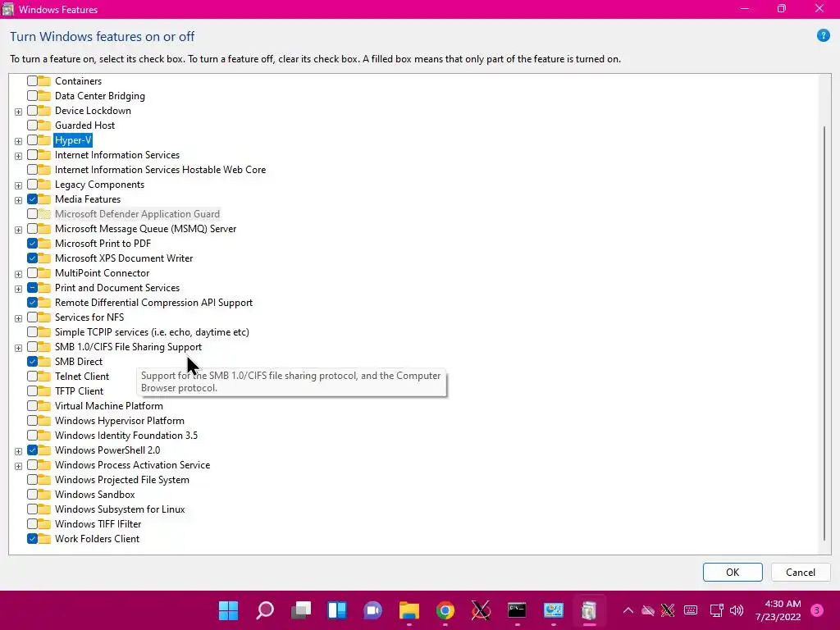Open the Chat app in taskbar
The height and width of the screenshot is (630, 840).
pyautogui.click(x=373, y=610)
